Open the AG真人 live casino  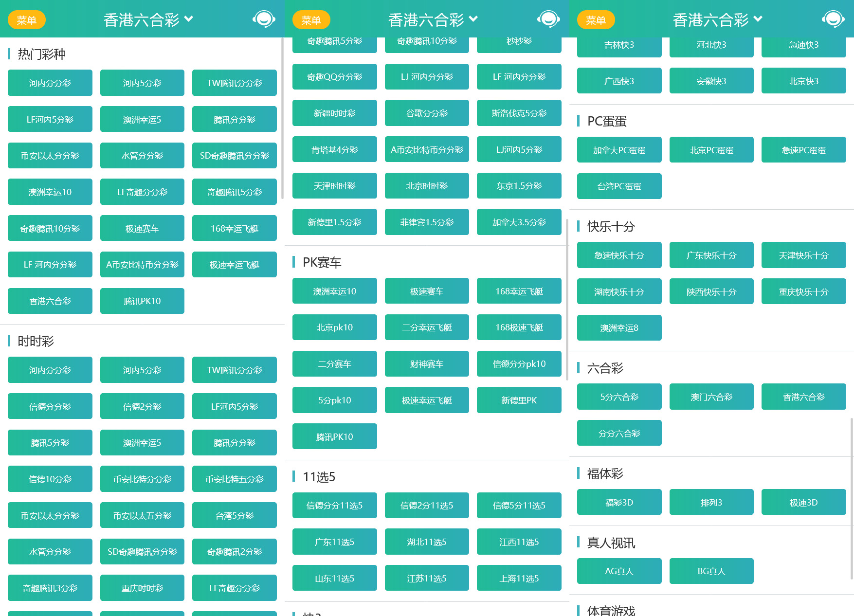[x=619, y=571]
